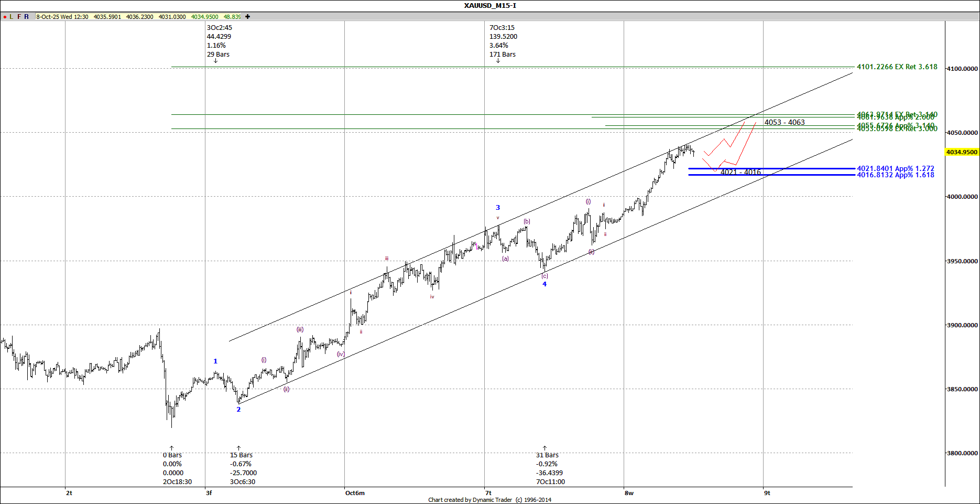Click the 4000.0000 price axis label

point(962,197)
